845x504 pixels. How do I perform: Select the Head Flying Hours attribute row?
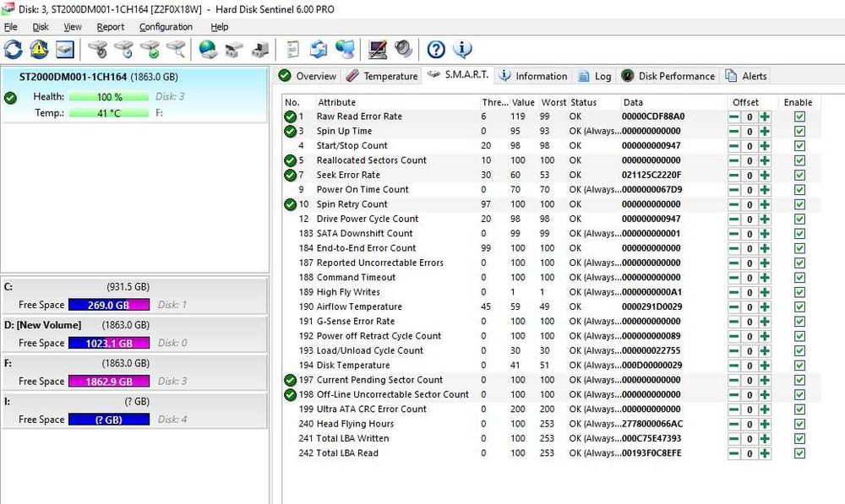[552, 424]
